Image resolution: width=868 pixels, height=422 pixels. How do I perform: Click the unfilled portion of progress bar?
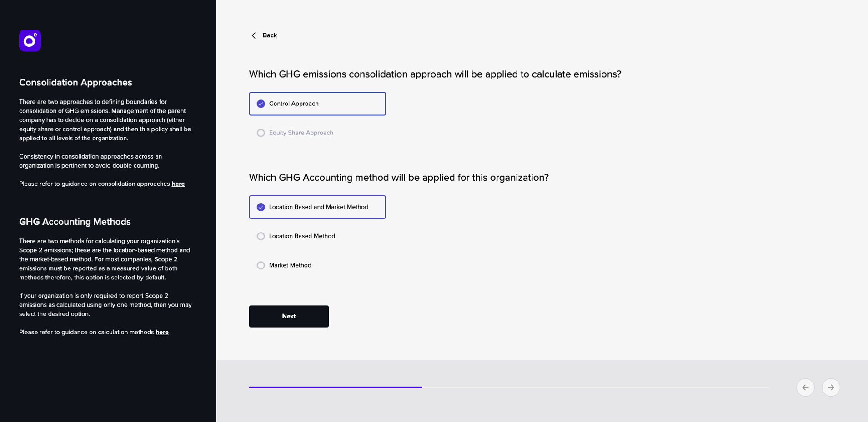[x=596, y=387]
